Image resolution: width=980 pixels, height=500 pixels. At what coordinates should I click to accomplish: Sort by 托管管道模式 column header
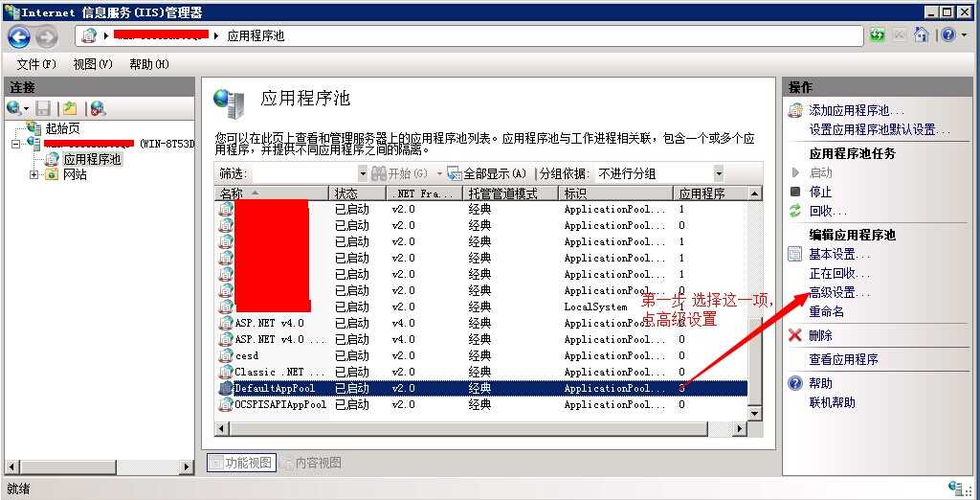pyautogui.click(x=510, y=193)
